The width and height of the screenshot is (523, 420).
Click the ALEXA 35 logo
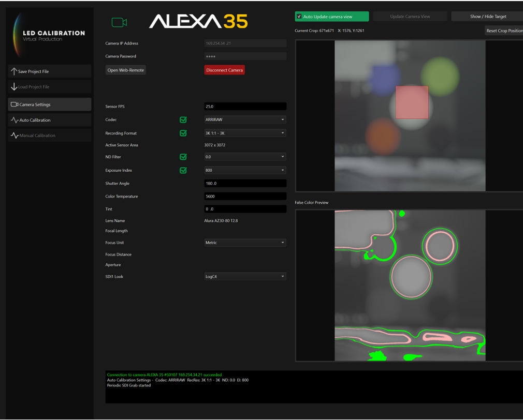click(x=198, y=21)
